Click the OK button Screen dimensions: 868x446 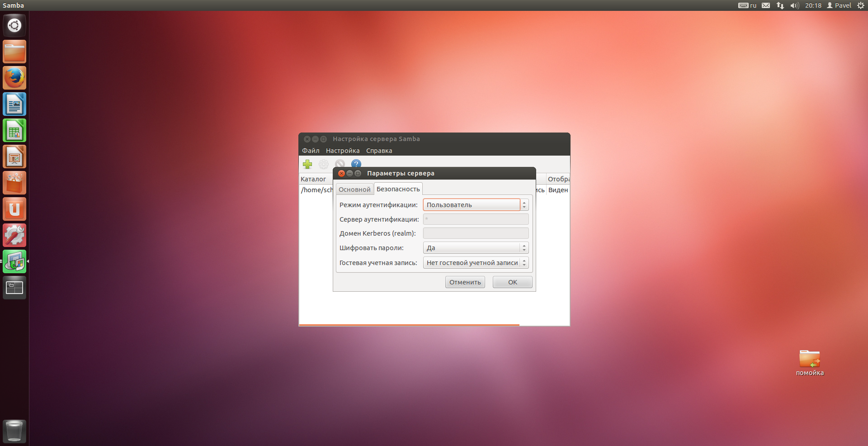coord(513,282)
